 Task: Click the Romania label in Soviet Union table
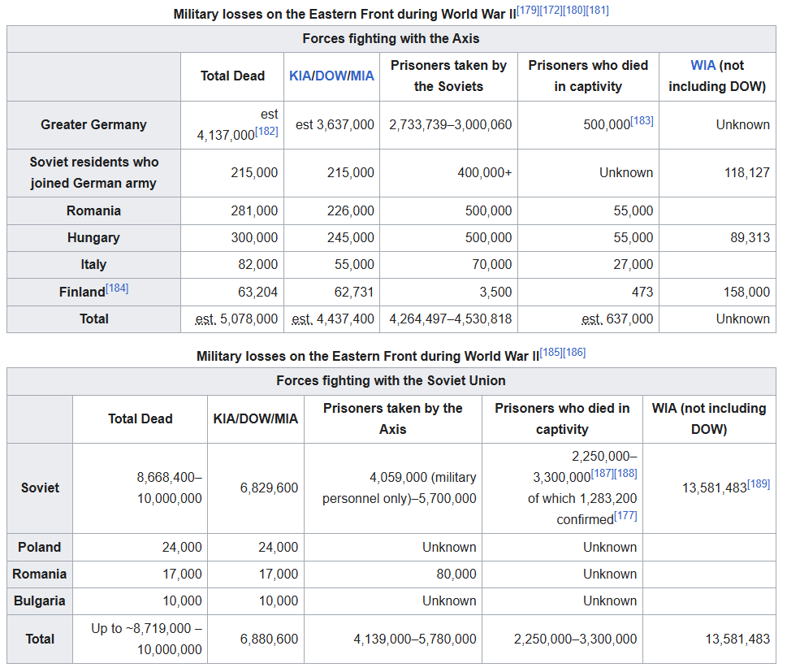pyautogui.click(x=40, y=574)
